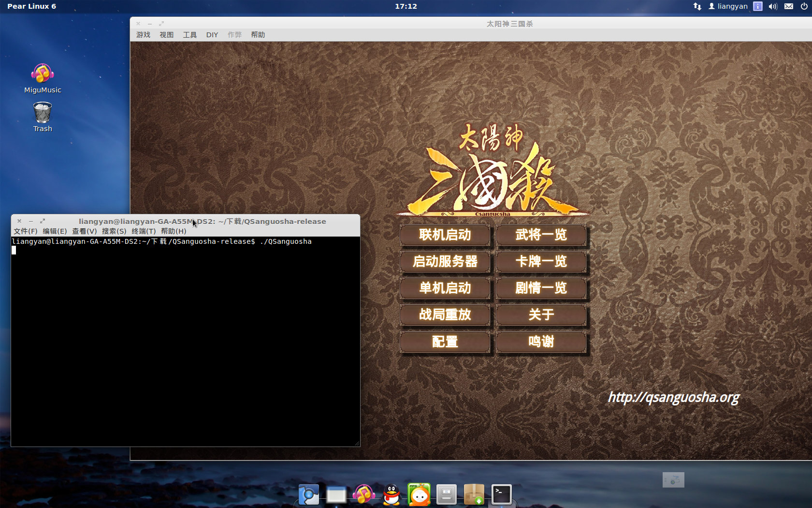Screen dimensions: 812x508
Task: Open the 配置 settings button
Action: (445, 342)
